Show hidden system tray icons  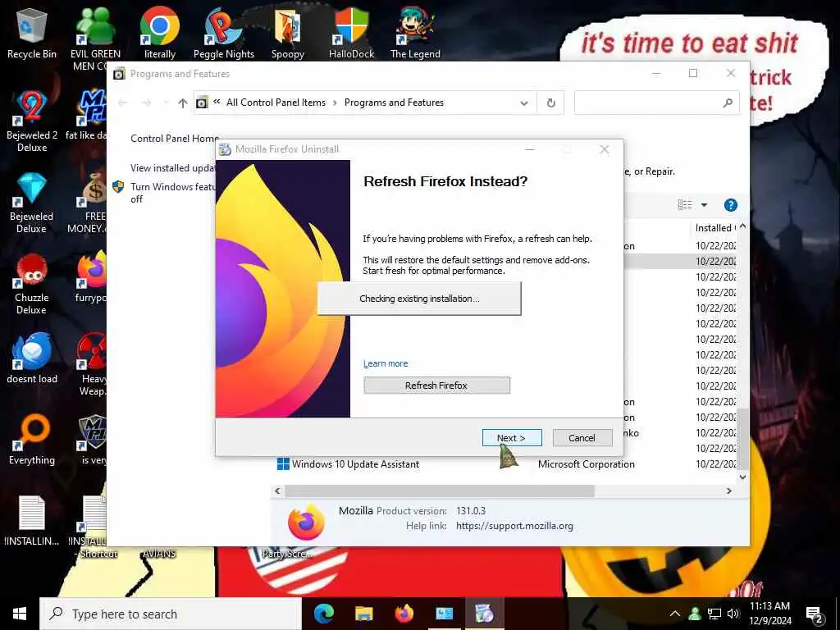[x=675, y=614]
